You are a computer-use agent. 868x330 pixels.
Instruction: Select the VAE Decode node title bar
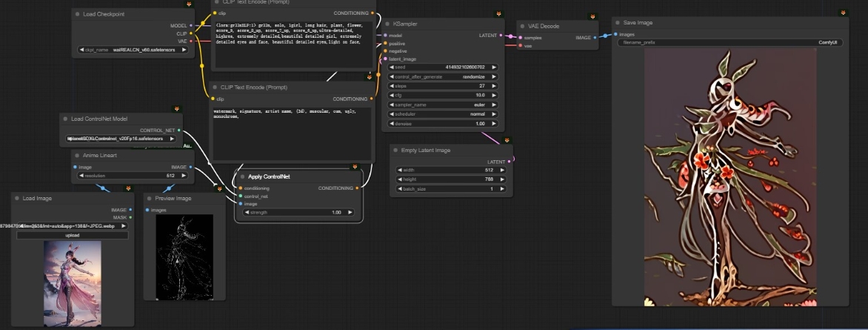click(543, 26)
